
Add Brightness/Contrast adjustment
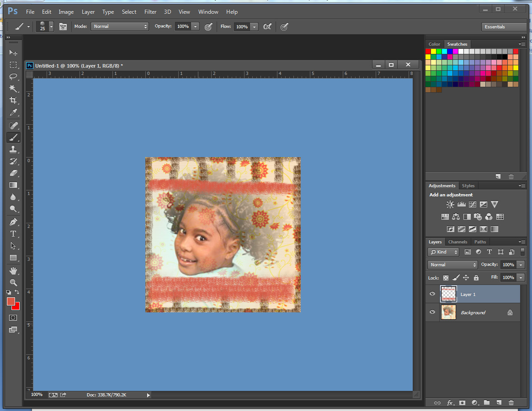point(450,205)
